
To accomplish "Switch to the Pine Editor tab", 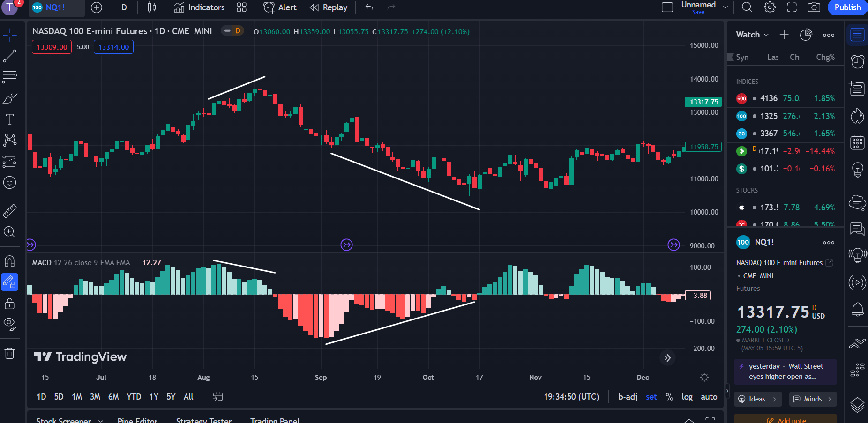I will click(x=137, y=420).
